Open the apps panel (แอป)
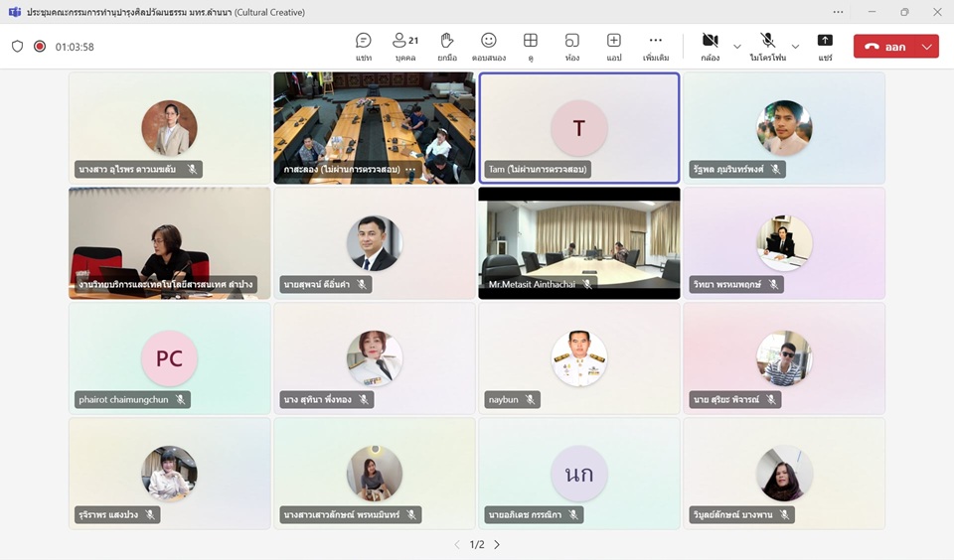The width and height of the screenshot is (954, 560). pos(614,46)
